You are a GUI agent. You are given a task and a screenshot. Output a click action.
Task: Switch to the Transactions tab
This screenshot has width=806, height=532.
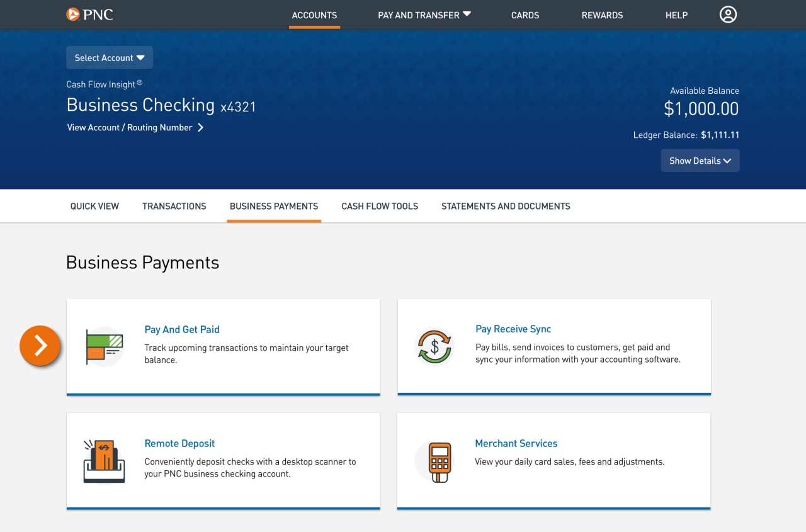[174, 206]
